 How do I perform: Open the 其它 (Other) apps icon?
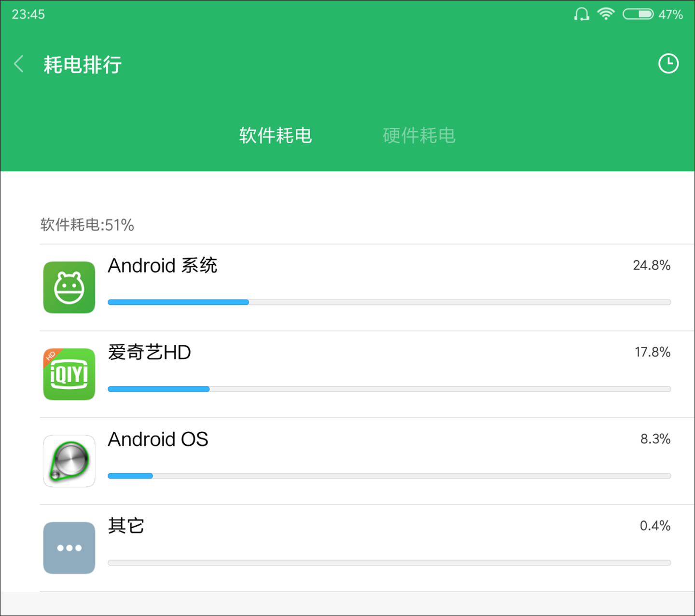pos(69,548)
